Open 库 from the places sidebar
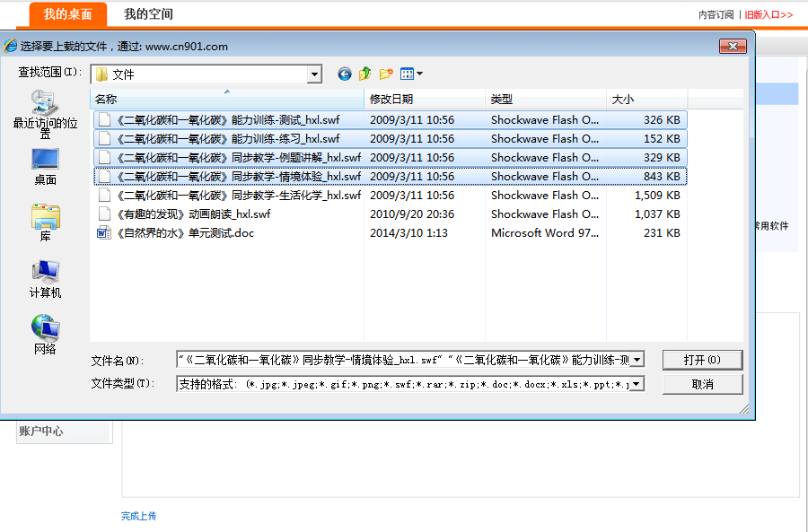This screenshot has width=808, height=532. pyautogui.click(x=45, y=223)
